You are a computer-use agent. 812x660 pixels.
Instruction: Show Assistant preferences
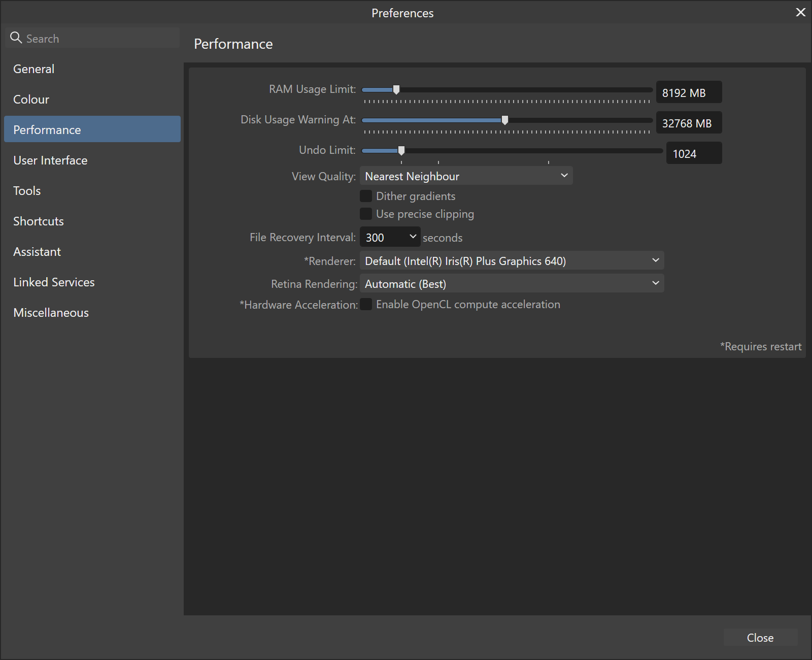[92, 252]
